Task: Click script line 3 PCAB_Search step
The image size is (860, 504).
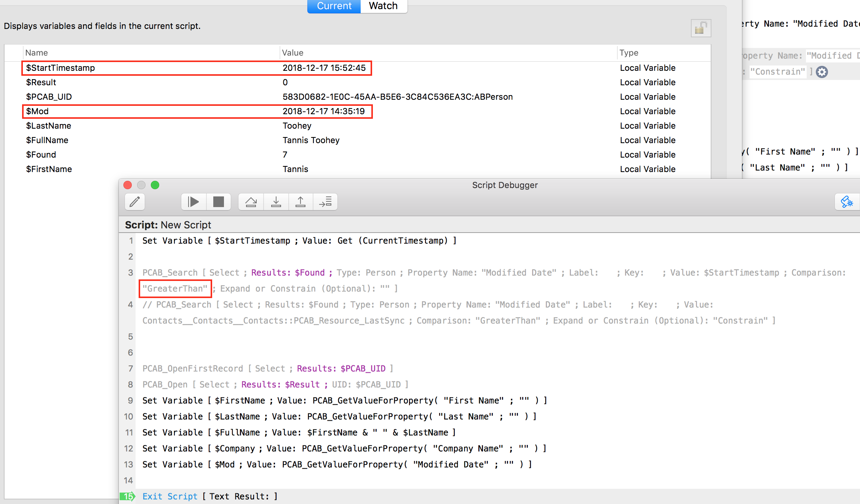Action: [494, 281]
